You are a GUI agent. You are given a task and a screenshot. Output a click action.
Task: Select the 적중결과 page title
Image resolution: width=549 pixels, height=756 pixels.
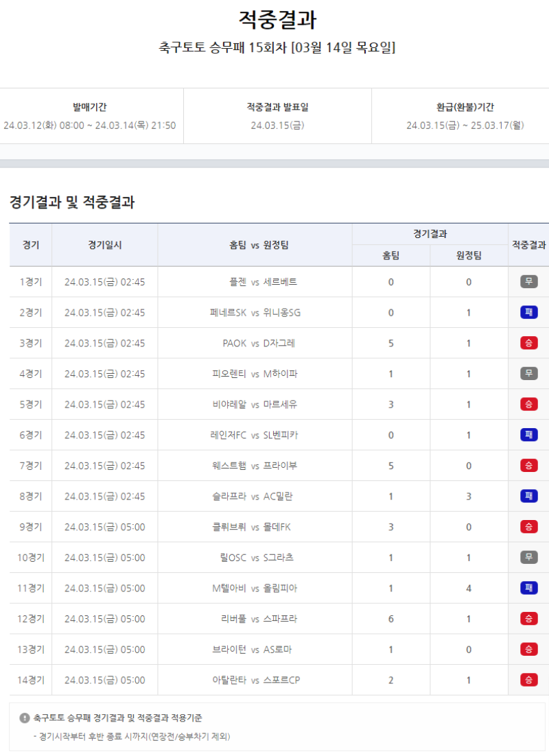pos(277,20)
